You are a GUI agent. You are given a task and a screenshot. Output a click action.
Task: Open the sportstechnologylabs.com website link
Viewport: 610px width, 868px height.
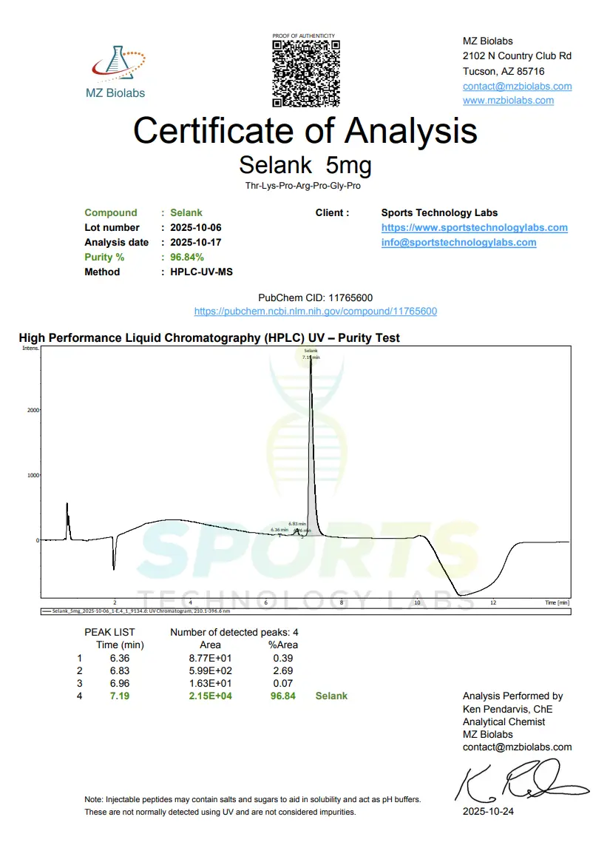point(474,227)
